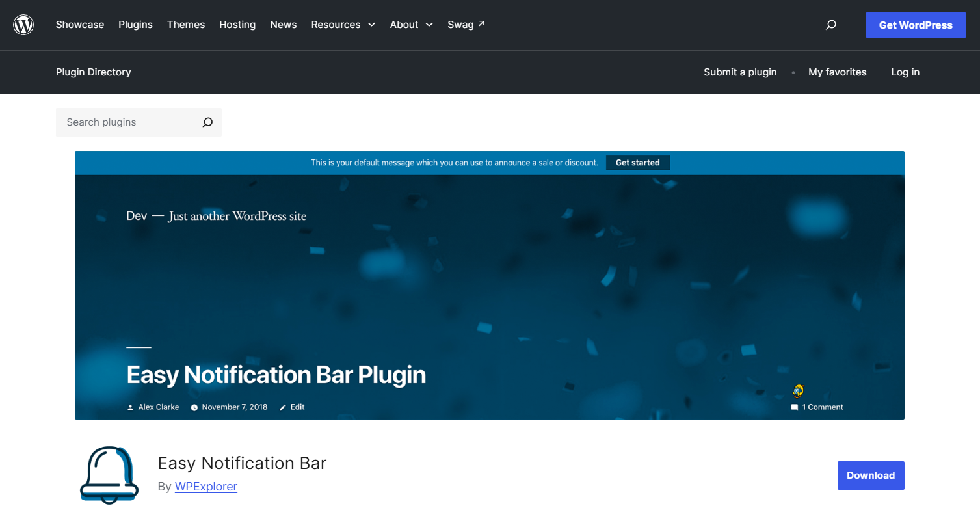Focus the Search plugins input field
This screenshot has width=980, height=523.
point(139,122)
